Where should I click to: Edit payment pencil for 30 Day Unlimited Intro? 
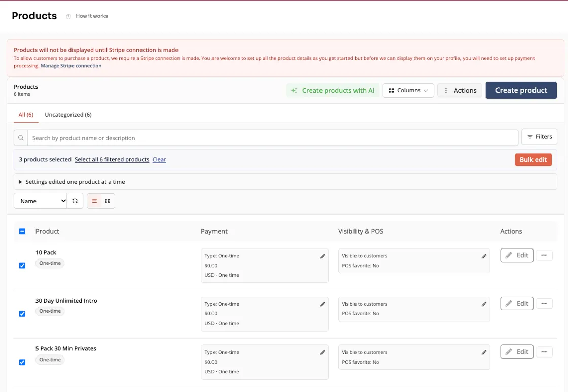point(323,304)
